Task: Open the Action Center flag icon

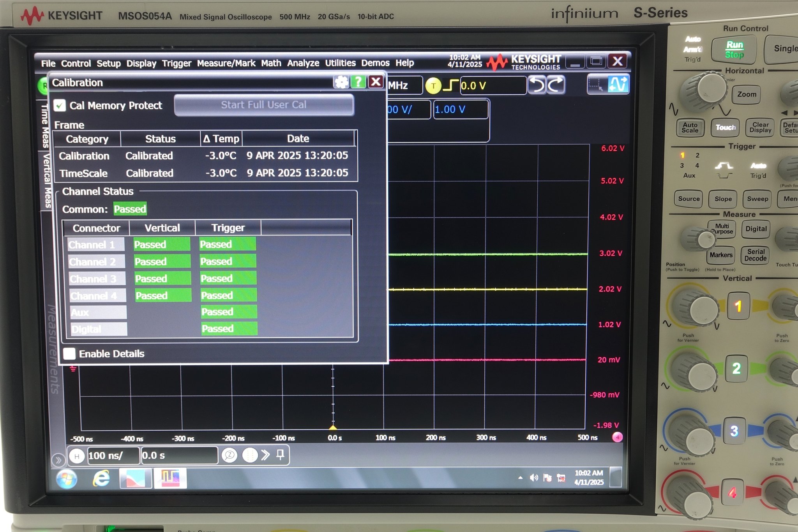Action: 547,478
